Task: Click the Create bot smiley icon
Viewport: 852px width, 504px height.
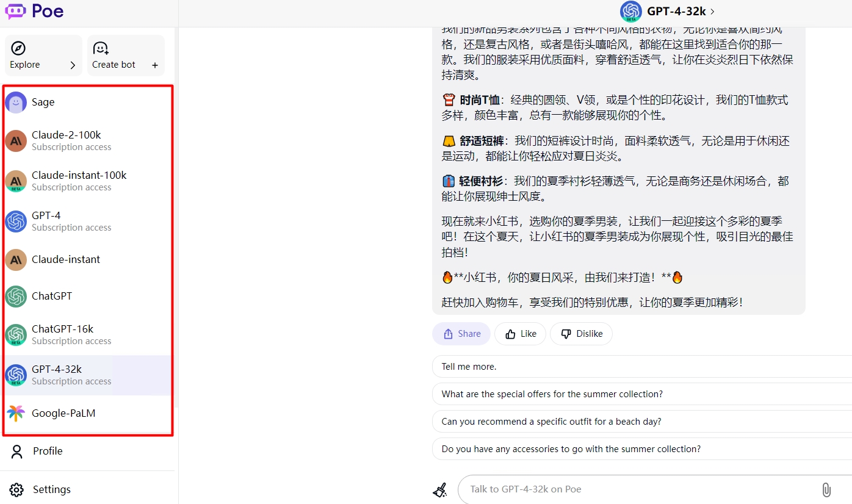Action: 101,48
